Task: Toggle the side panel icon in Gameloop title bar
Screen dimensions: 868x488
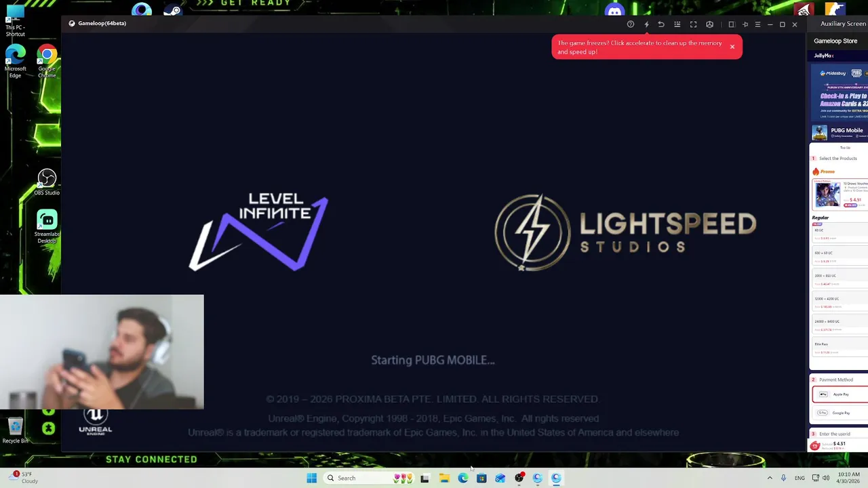Action: point(732,24)
